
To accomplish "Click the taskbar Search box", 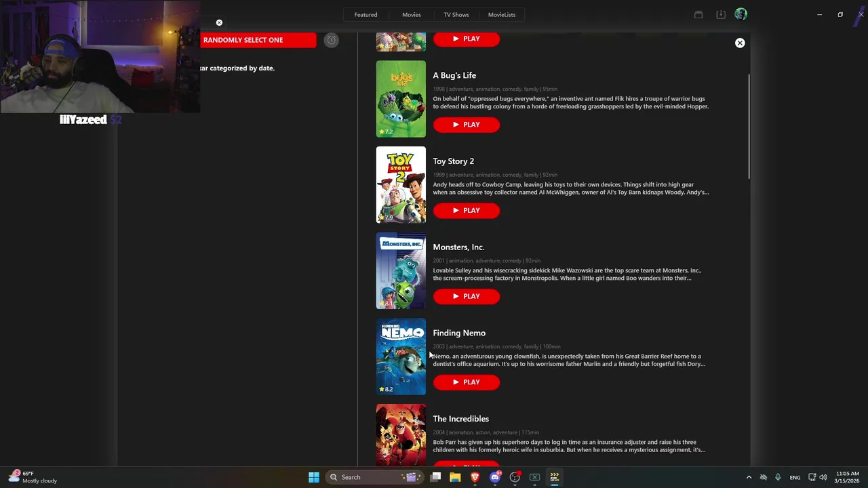I will [374, 477].
